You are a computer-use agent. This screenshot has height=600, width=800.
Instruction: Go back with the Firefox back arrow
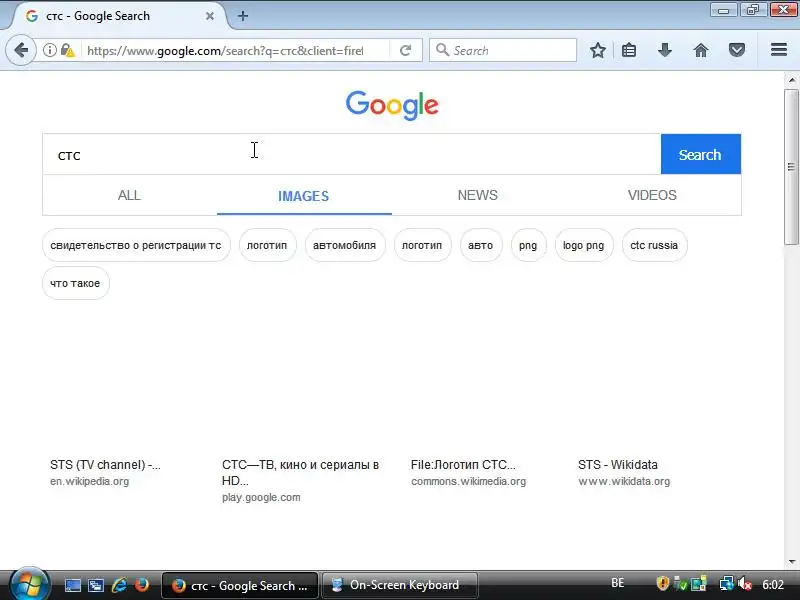pos(21,50)
